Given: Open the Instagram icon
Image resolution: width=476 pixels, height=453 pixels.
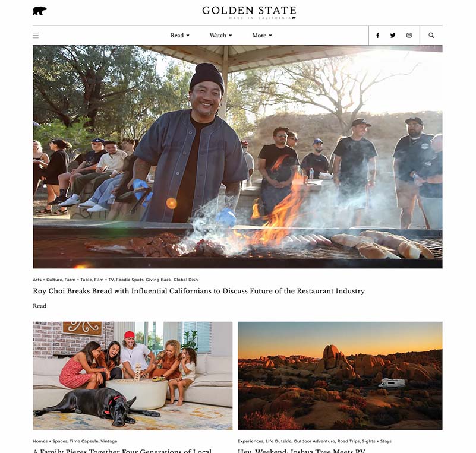Looking at the screenshot, I should (409, 36).
